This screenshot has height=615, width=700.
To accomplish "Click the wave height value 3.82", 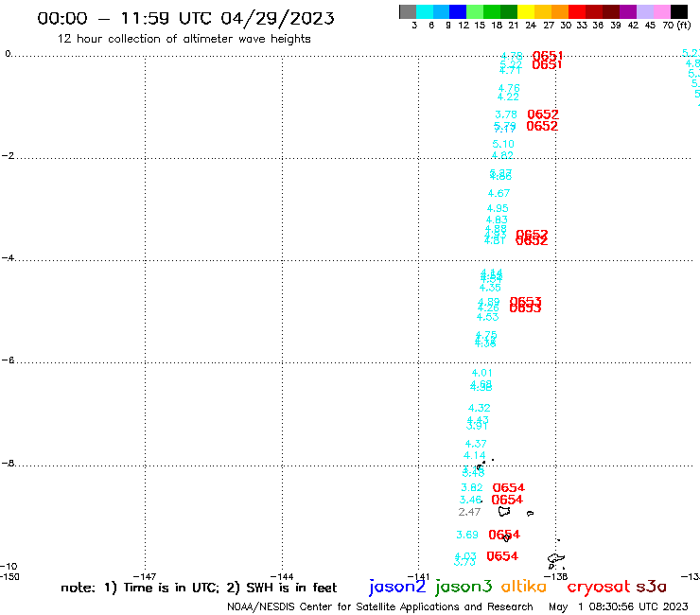I will (x=472, y=487).
